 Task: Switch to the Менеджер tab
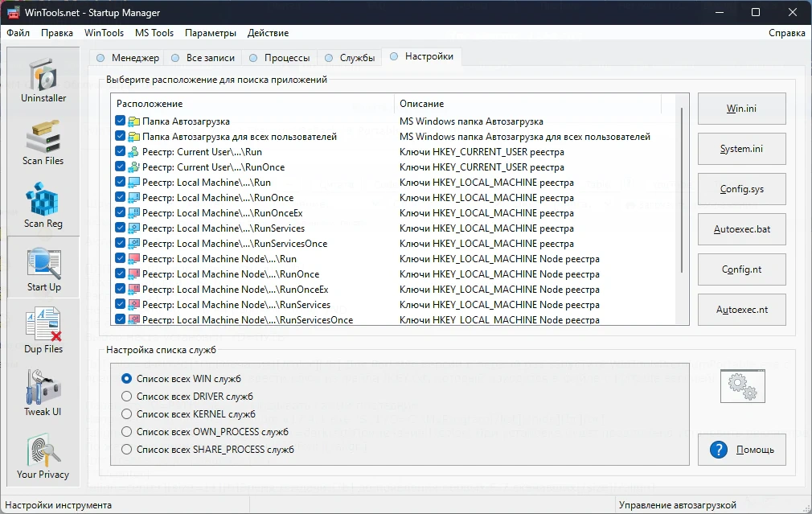127,58
